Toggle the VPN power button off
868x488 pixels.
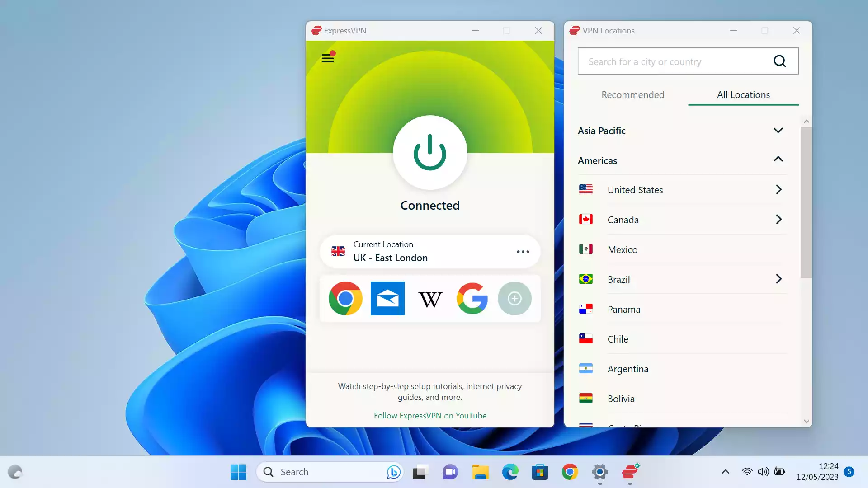click(x=430, y=152)
